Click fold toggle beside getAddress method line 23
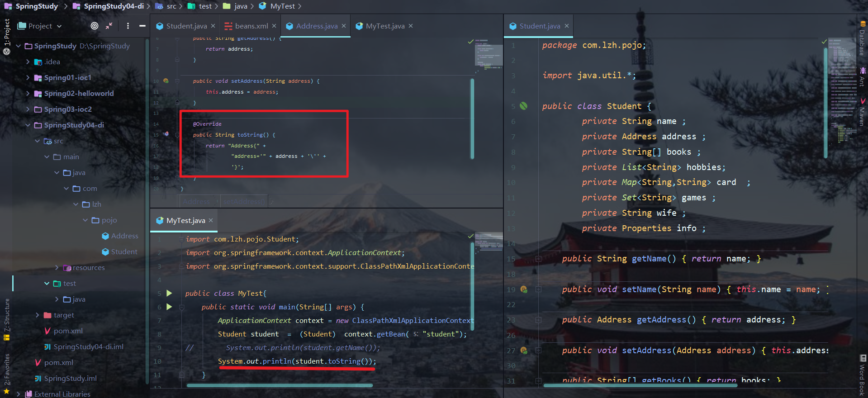The width and height of the screenshot is (868, 398). 538,320
